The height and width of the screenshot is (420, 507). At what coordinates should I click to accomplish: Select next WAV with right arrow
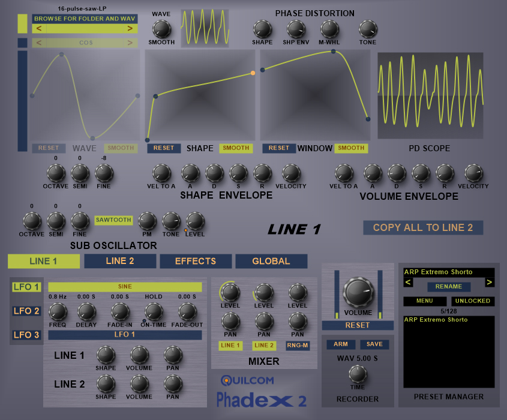[x=130, y=28]
